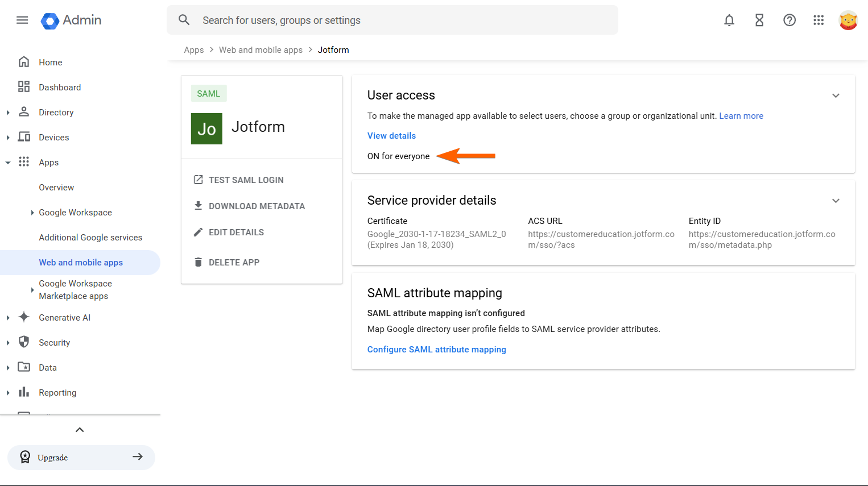Image resolution: width=868 pixels, height=486 pixels.
Task: Click the green Jotform app icon
Action: click(x=206, y=128)
